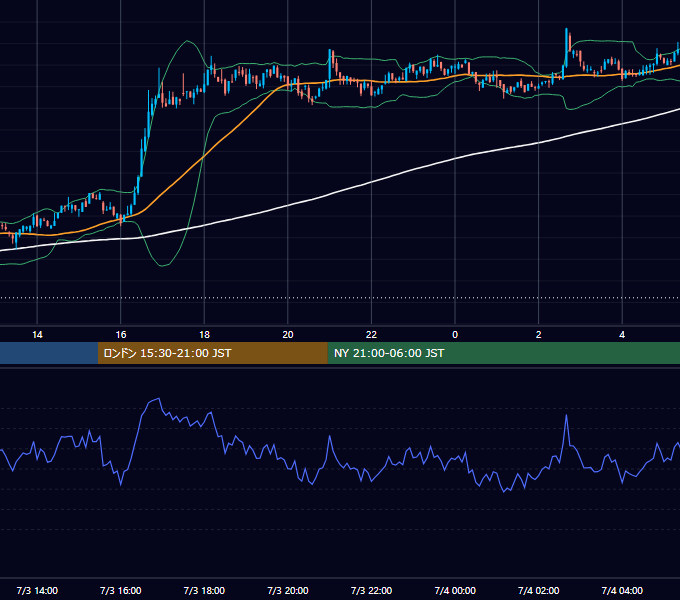Click the tall candlestick spike after 2 o'clock
680x600 pixels.
pyautogui.click(x=566, y=48)
